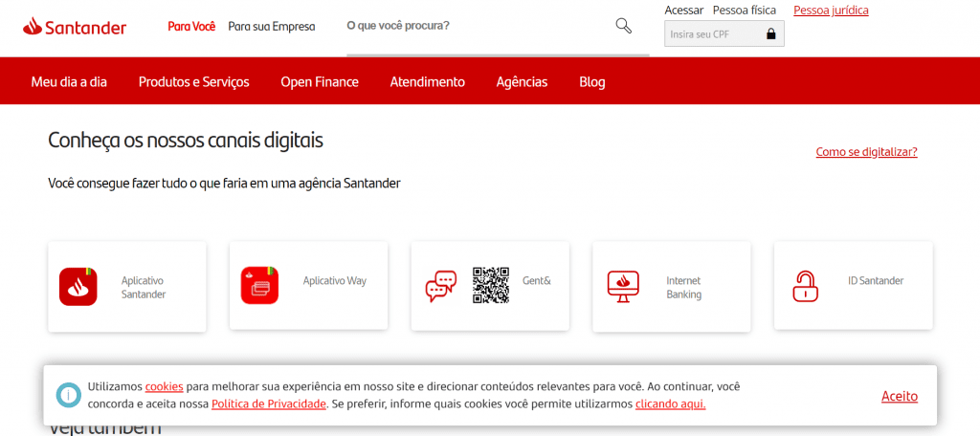980x436 pixels.
Task: Switch to Para sua Empresa tab
Action: tap(271, 27)
